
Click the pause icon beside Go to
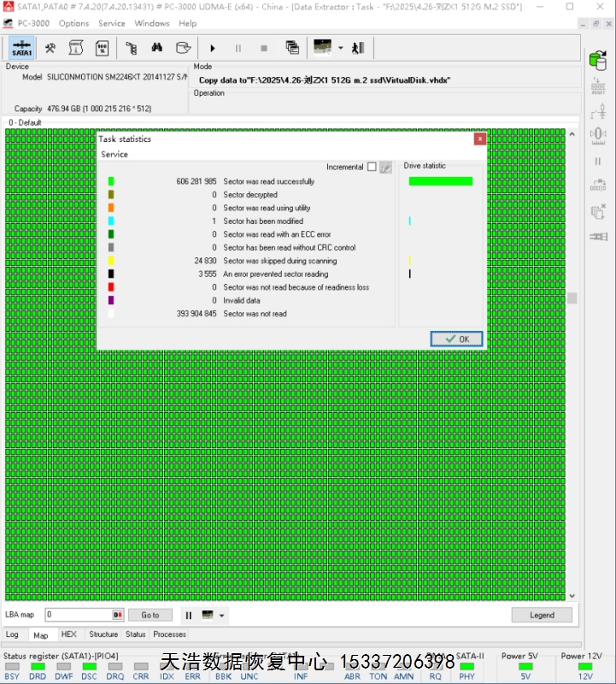pos(188,615)
